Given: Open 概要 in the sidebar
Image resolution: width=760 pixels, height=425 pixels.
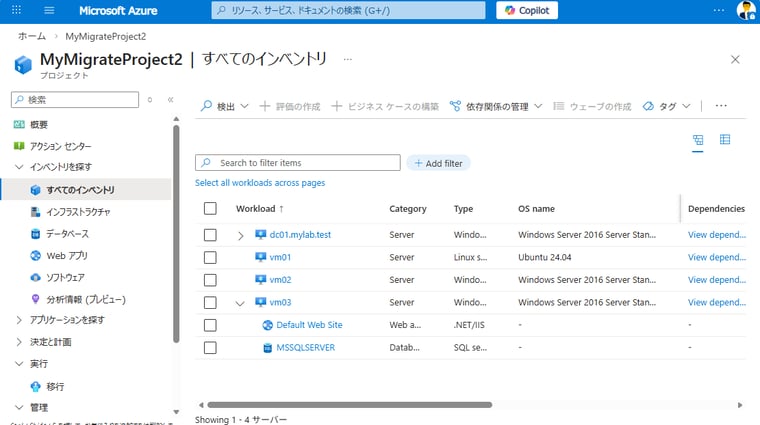Looking at the screenshot, I should click(x=39, y=125).
